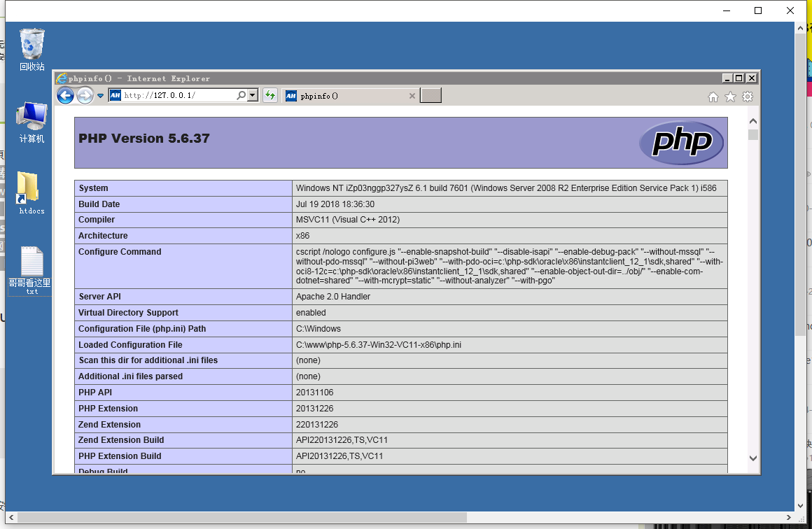Image resolution: width=812 pixels, height=529 pixels.
Task: Click the Scan this dir label
Action: tap(148, 360)
